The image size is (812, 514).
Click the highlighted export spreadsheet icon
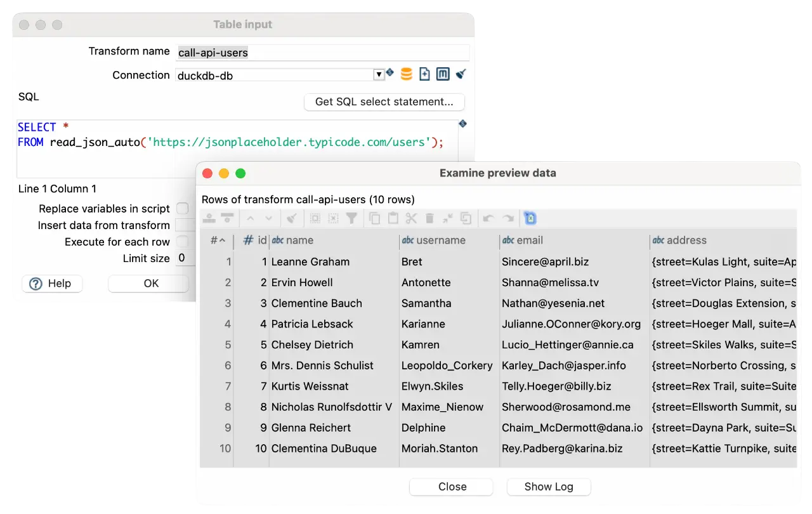coord(530,218)
